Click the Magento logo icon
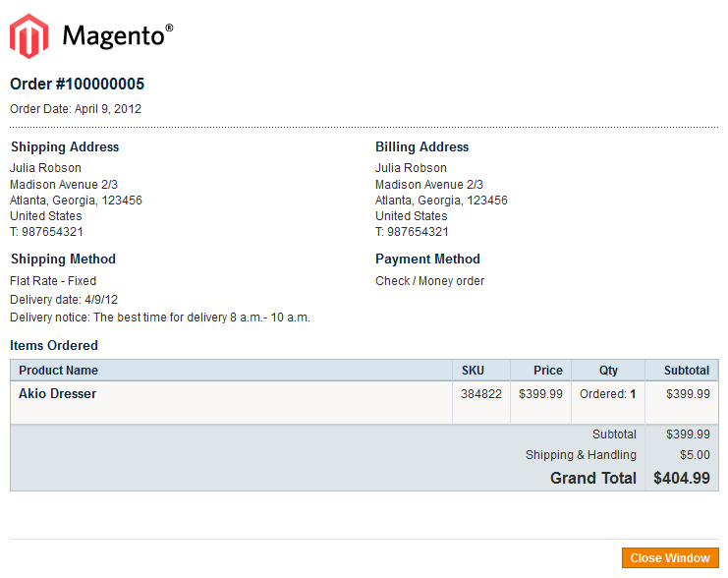728x578 pixels. click(x=28, y=36)
